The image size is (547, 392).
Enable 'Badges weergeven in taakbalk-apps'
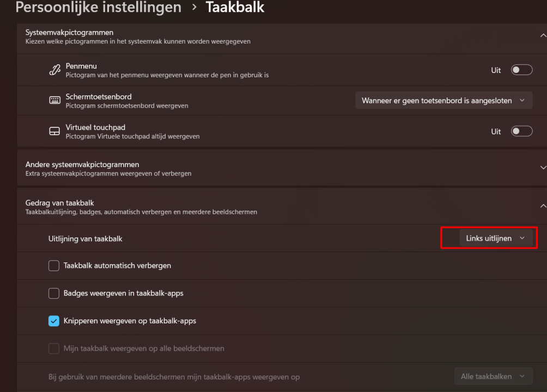tap(54, 293)
